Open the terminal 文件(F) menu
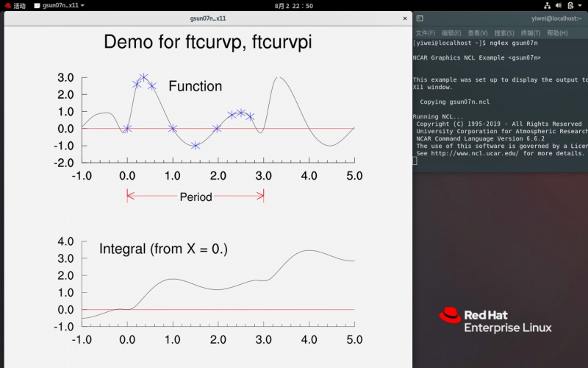This screenshot has height=368, width=588. click(425, 33)
